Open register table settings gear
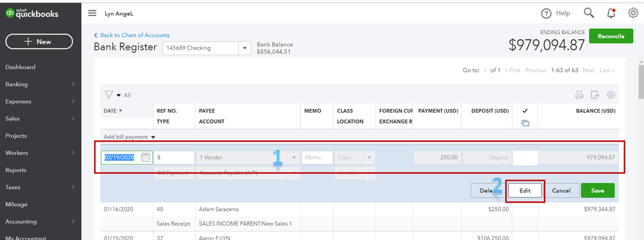Image resolution: width=644 pixels, height=240 pixels. click(x=610, y=95)
